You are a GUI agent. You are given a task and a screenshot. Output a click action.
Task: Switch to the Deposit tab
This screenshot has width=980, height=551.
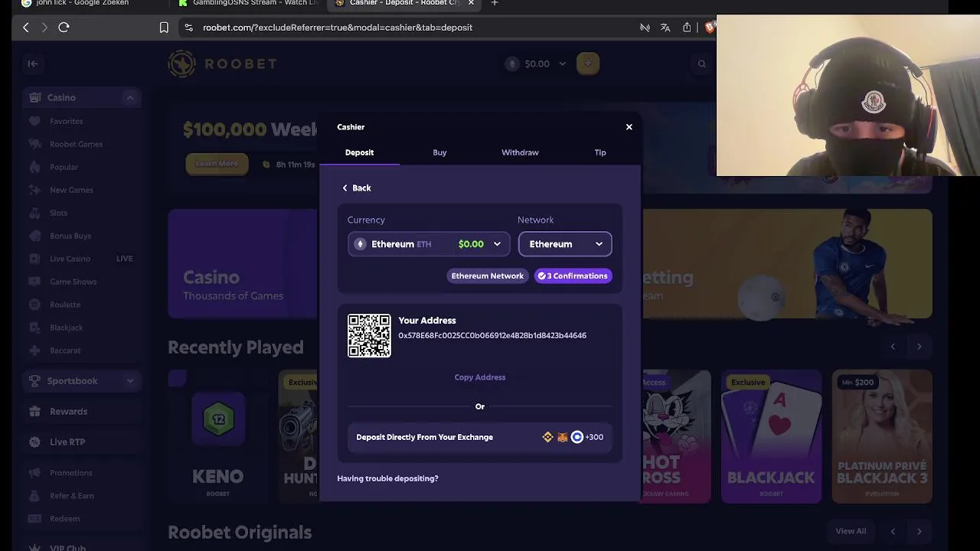(359, 152)
